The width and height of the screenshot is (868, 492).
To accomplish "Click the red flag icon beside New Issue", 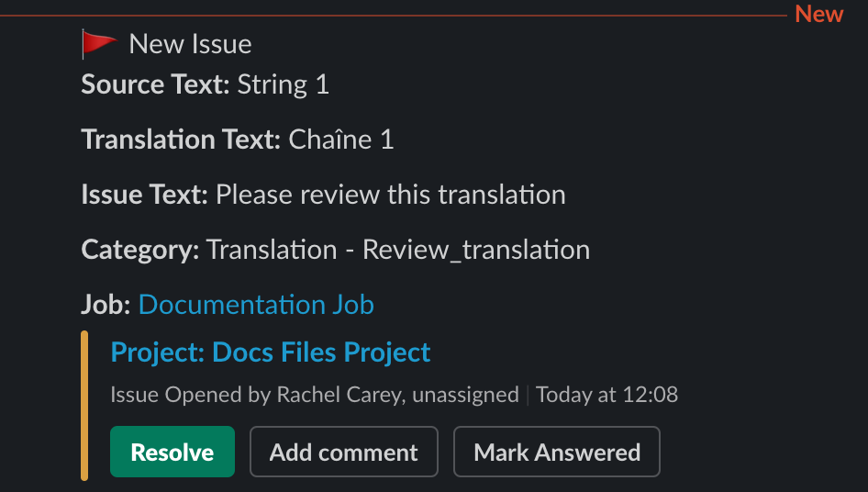I will tap(99, 44).
